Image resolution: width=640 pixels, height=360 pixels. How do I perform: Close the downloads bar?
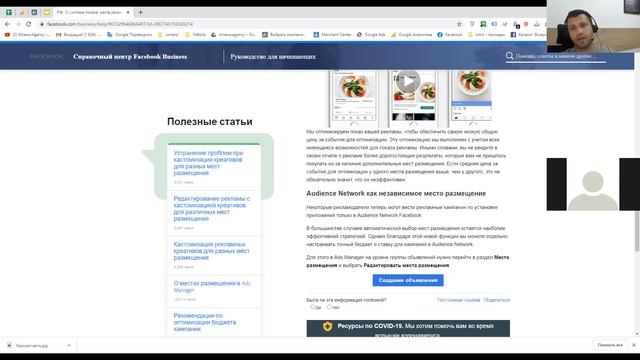pos(634,345)
